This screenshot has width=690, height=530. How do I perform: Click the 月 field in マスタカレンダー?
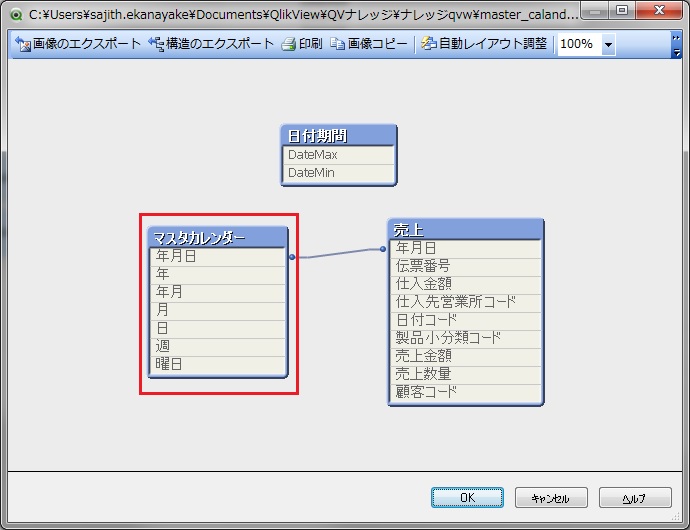[218, 311]
